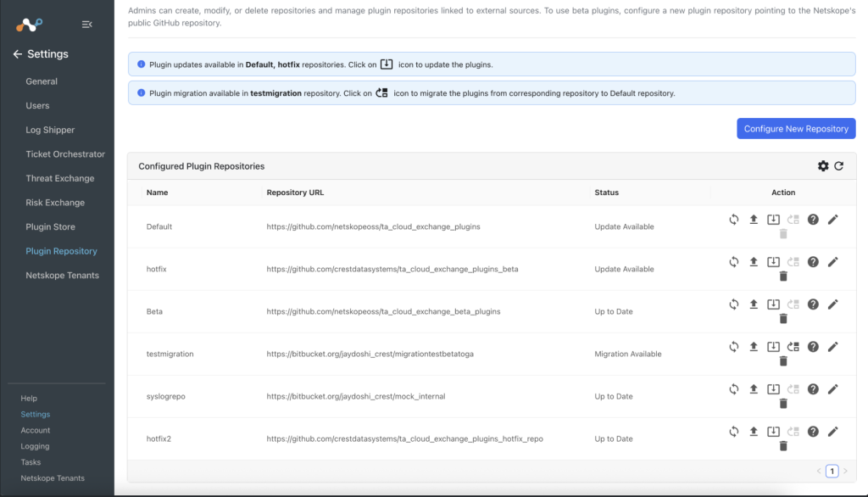Go to previous page arrow
The width and height of the screenshot is (868, 497).
pos(819,471)
